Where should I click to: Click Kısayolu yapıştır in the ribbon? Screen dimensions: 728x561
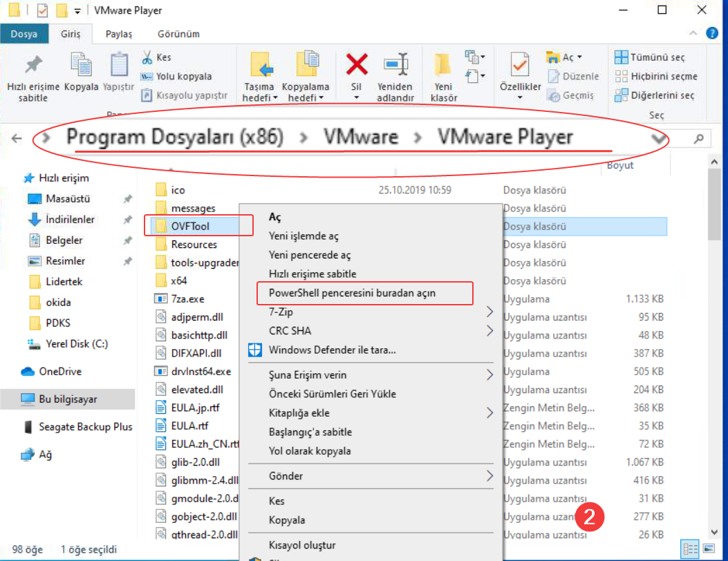(x=185, y=95)
